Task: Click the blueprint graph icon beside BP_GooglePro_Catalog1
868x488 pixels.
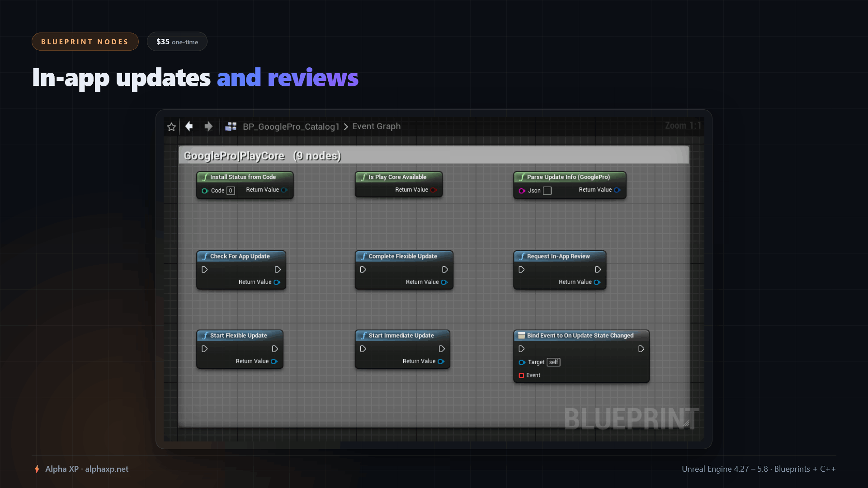Action: (x=231, y=127)
